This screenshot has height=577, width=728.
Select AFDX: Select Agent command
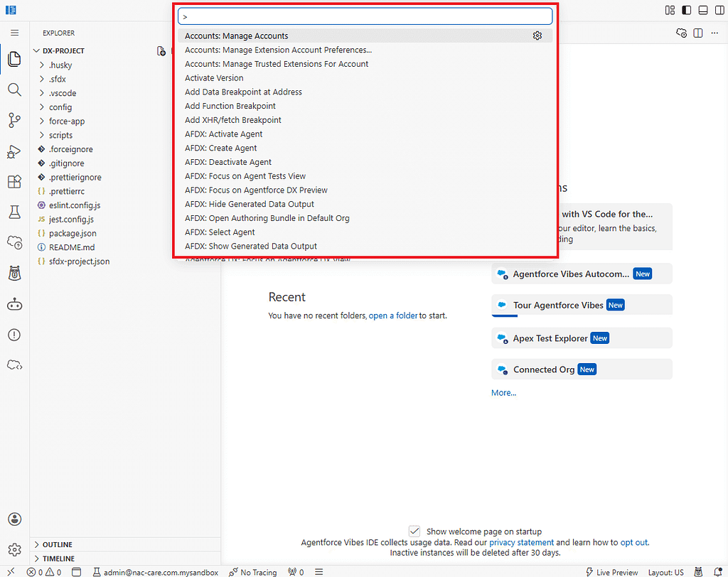pyautogui.click(x=365, y=232)
